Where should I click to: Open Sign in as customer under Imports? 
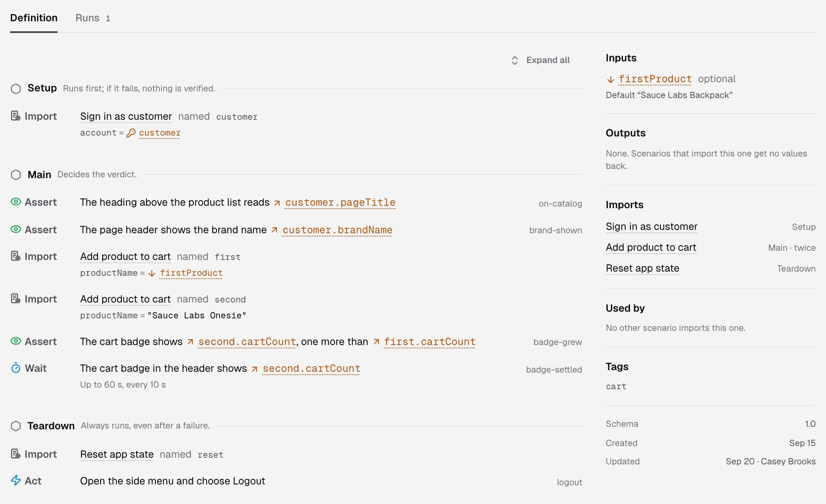point(652,227)
